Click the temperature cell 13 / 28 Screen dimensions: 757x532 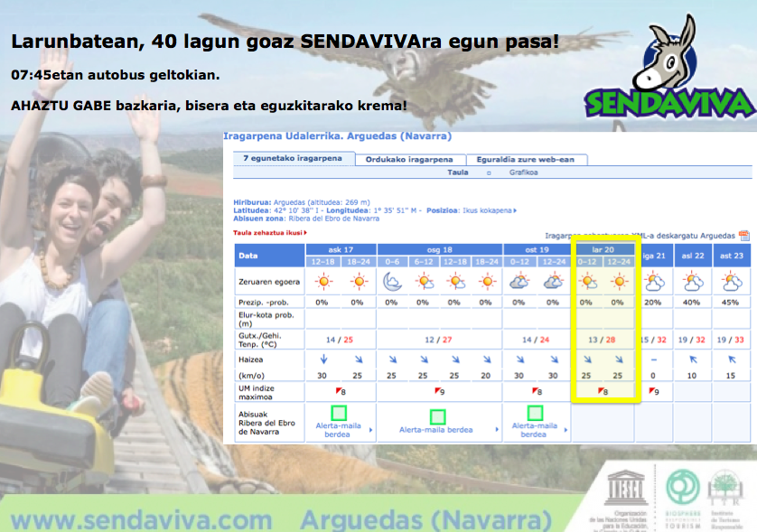(x=602, y=340)
